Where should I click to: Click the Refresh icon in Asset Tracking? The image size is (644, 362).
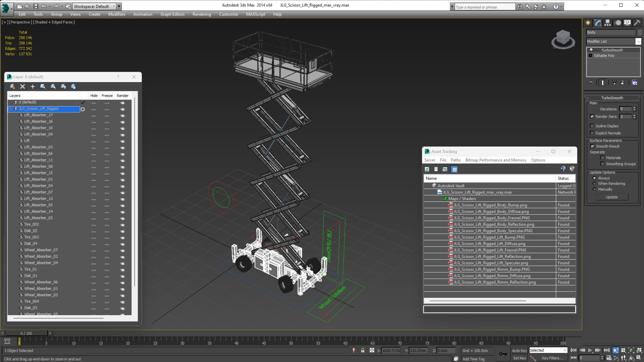click(427, 169)
